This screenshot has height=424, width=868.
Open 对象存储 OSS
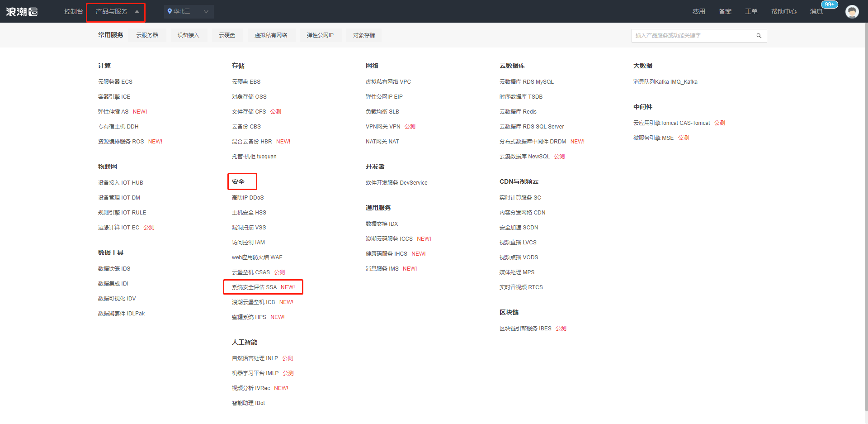click(x=249, y=97)
